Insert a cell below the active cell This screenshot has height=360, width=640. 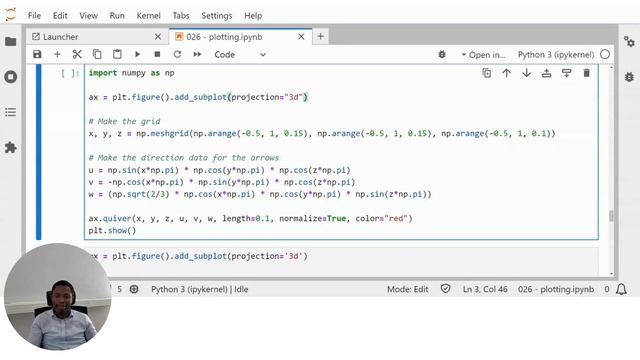click(x=567, y=73)
